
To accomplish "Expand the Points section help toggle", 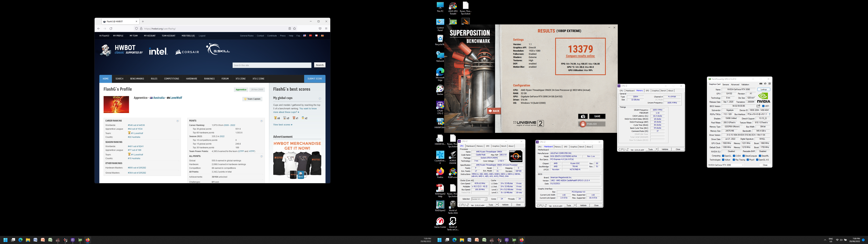I will tap(261, 121).
